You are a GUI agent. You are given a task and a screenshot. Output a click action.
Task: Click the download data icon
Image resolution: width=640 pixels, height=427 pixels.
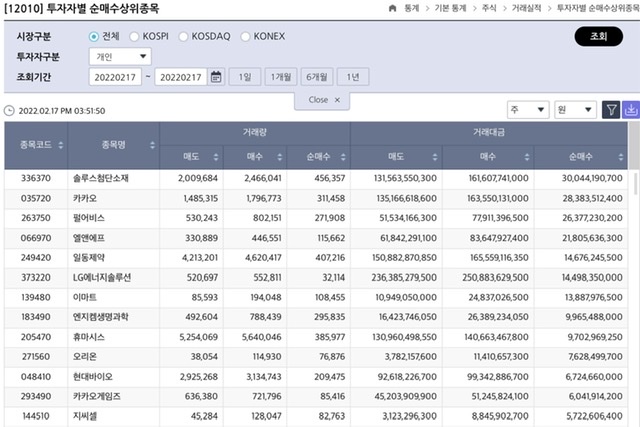(630, 110)
